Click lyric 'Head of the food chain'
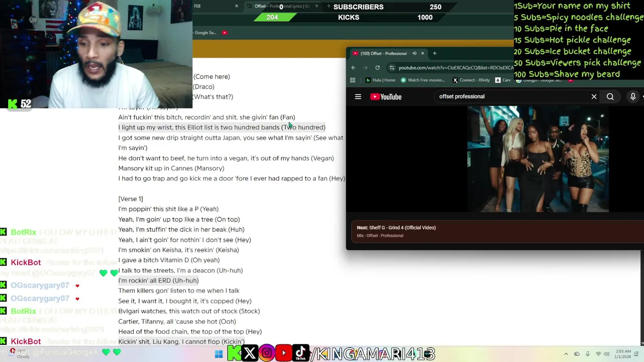 pos(190,332)
